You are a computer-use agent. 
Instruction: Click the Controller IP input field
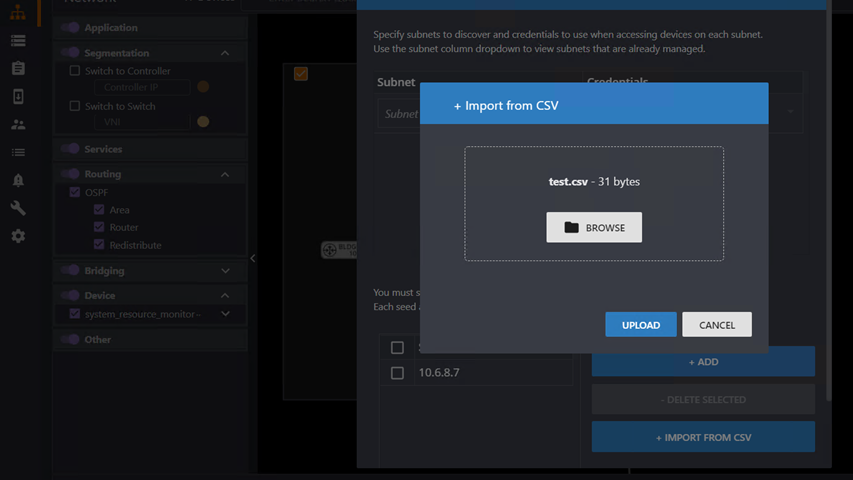coord(142,87)
